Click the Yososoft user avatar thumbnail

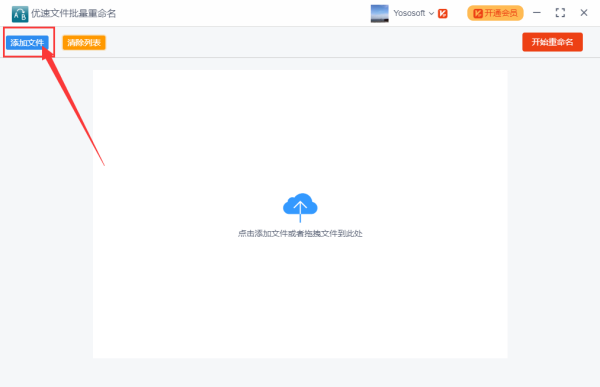coord(380,13)
